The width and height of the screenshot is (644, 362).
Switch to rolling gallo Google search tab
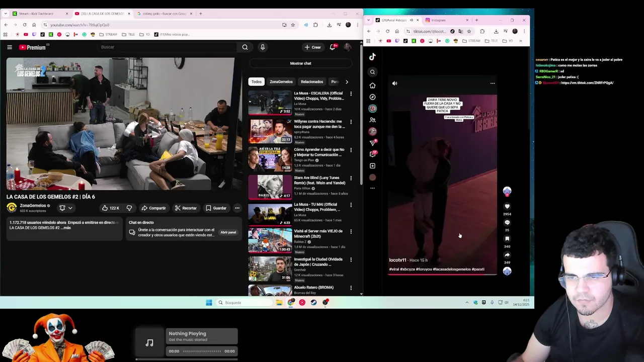click(x=164, y=14)
